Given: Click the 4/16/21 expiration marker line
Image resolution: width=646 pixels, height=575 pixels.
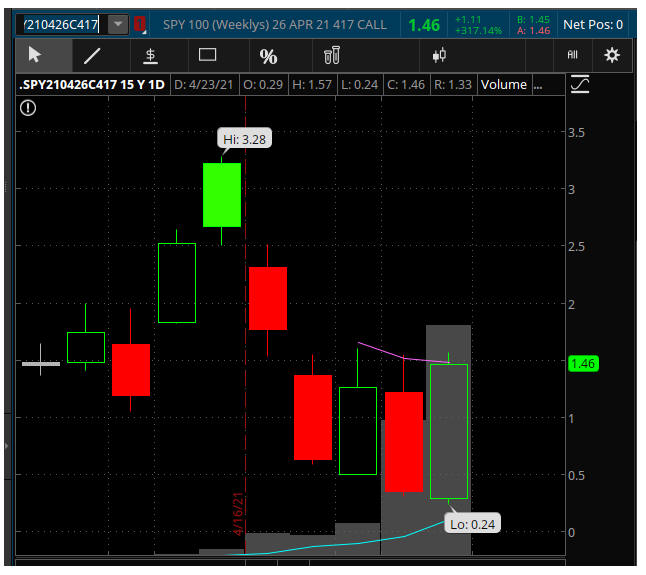Looking at the screenshot, I should tap(246, 325).
